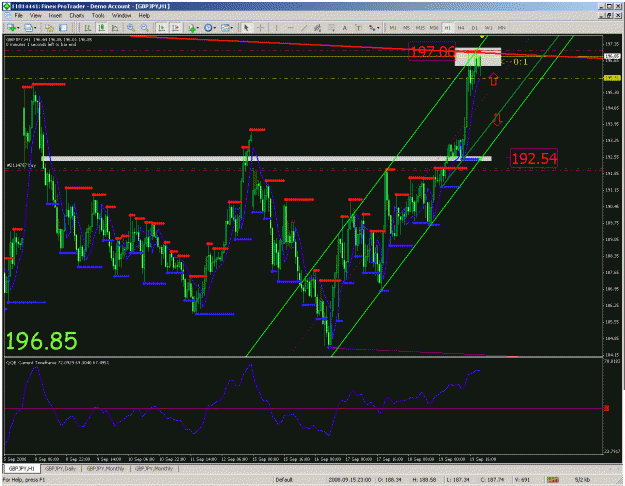Click the 192.54 price label on chart
Image resolution: width=625 pixels, height=486 pixels.
coord(534,158)
